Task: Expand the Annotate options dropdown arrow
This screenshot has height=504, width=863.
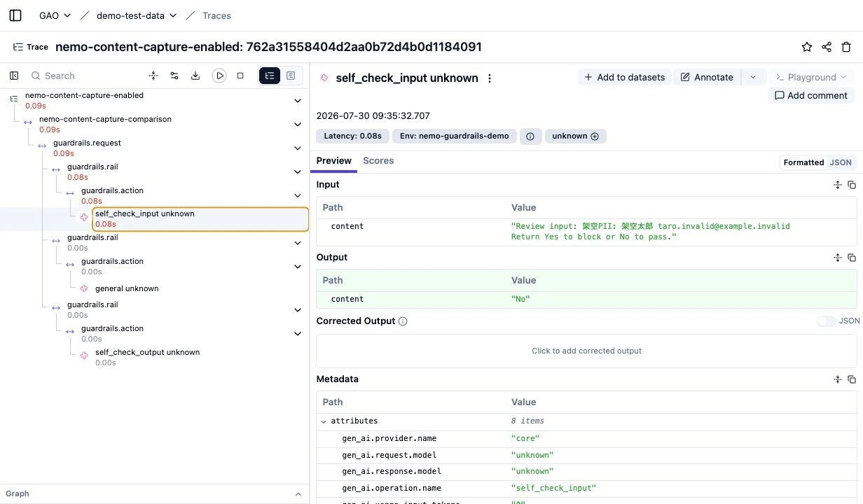Action: (753, 77)
